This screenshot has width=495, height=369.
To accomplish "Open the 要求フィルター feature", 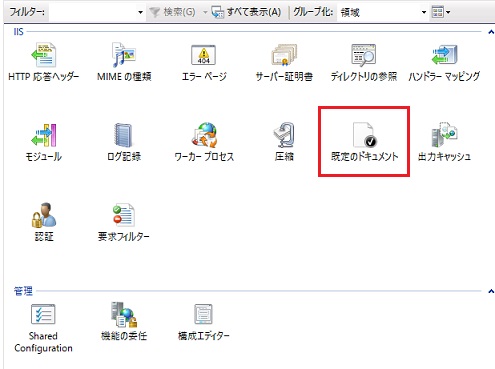I will pyautogui.click(x=124, y=222).
